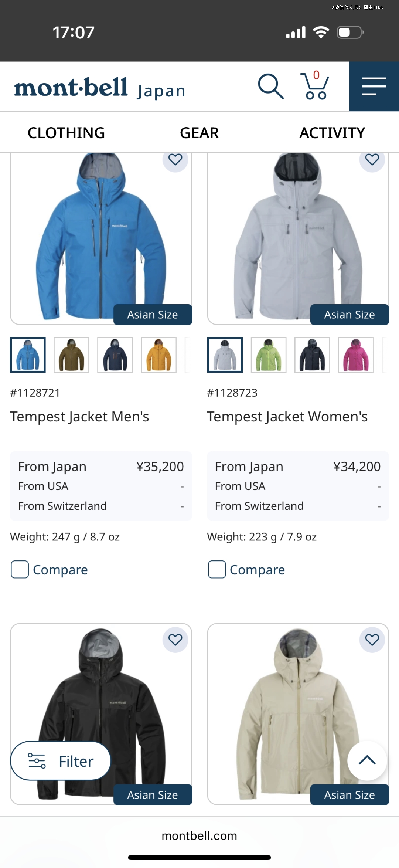Open the CLOTHING category menu
Image resolution: width=399 pixels, height=868 pixels.
[66, 133]
